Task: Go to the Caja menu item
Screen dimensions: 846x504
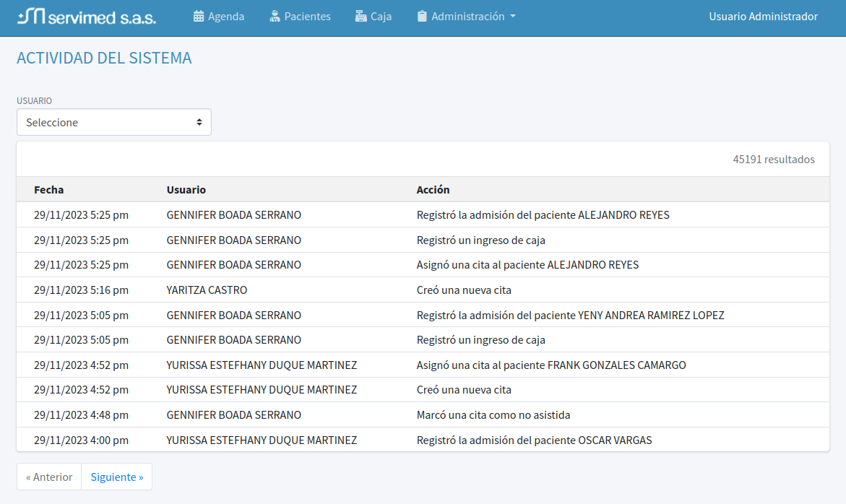Action: pyautogui.click(x=381, y=17)
